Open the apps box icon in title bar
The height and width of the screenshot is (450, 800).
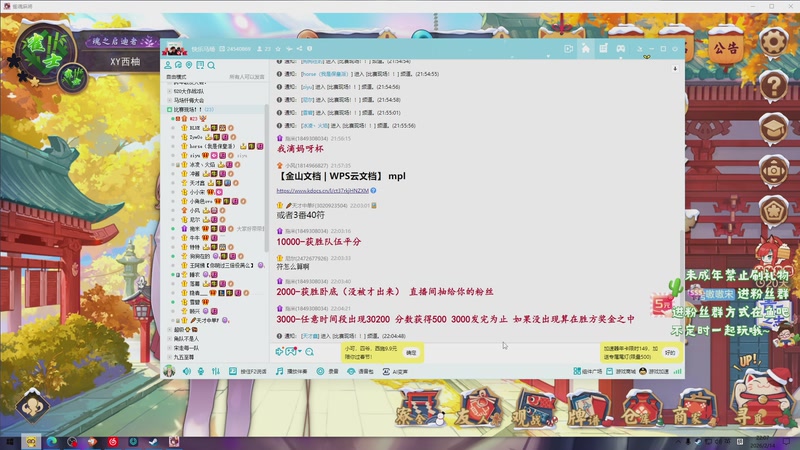603,49
